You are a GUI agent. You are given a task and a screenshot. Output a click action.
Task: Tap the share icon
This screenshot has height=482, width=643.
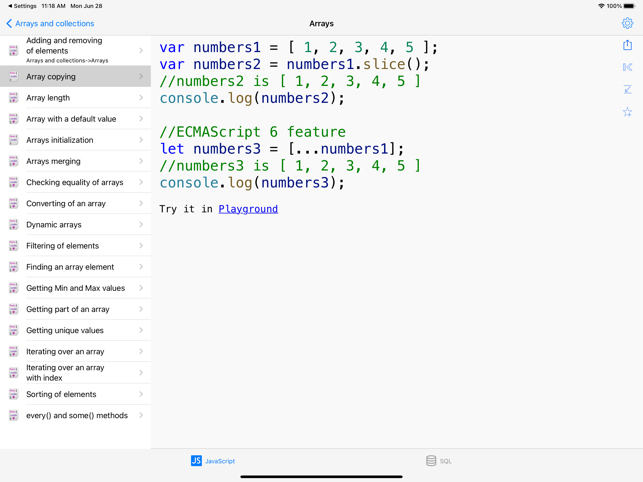coord(627,45)
